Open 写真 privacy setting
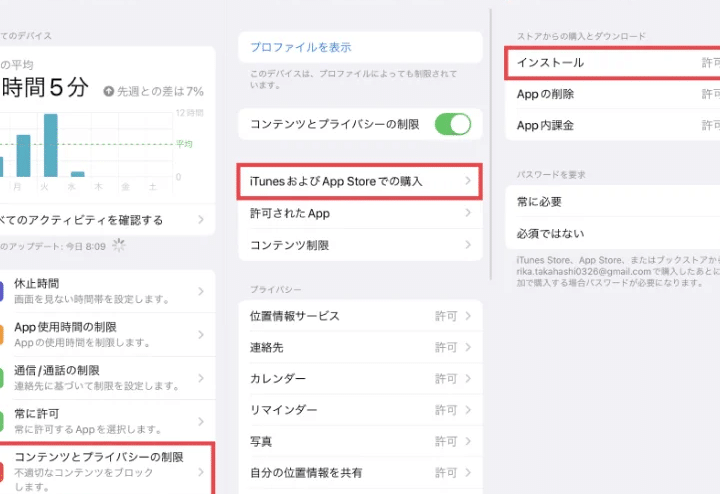This screenshot has width=720, height=494. click(360, 441)
